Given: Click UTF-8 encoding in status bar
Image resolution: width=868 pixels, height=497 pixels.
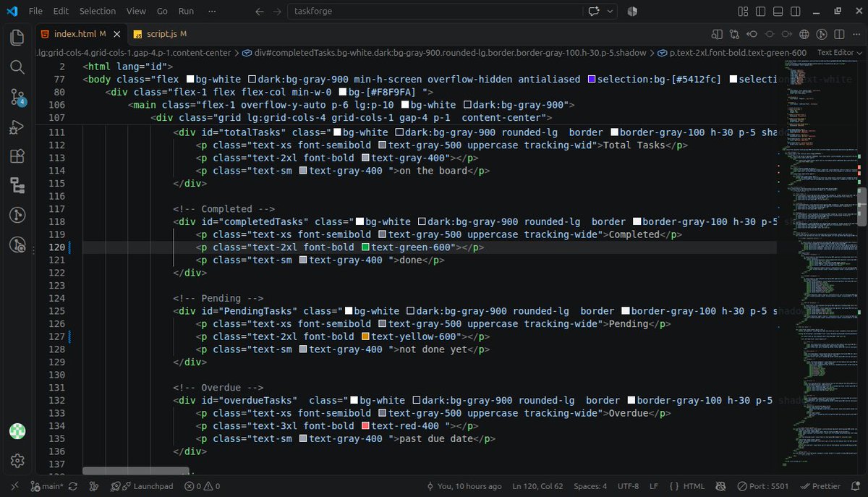Looking at the screenshot, I should pyautogui.click(x=628, y=486).
